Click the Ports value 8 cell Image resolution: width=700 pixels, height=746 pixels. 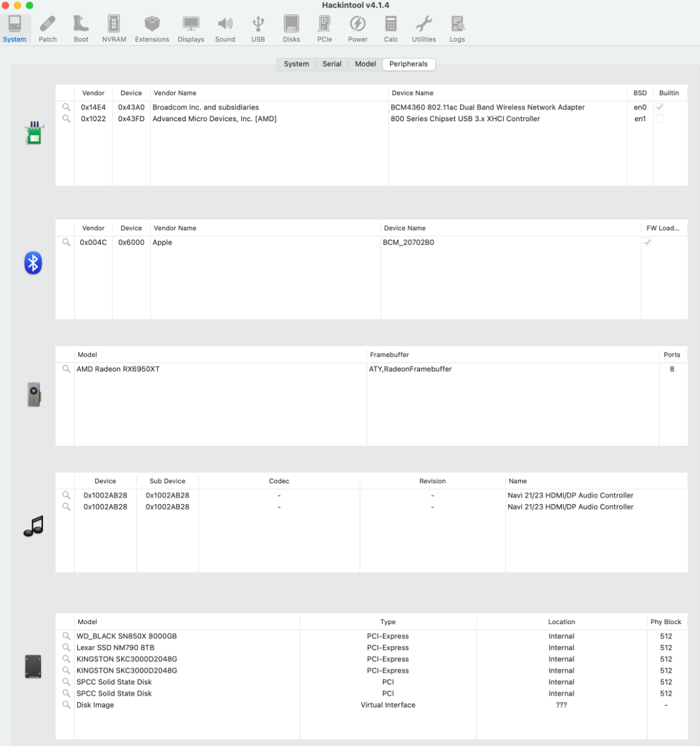671,369
